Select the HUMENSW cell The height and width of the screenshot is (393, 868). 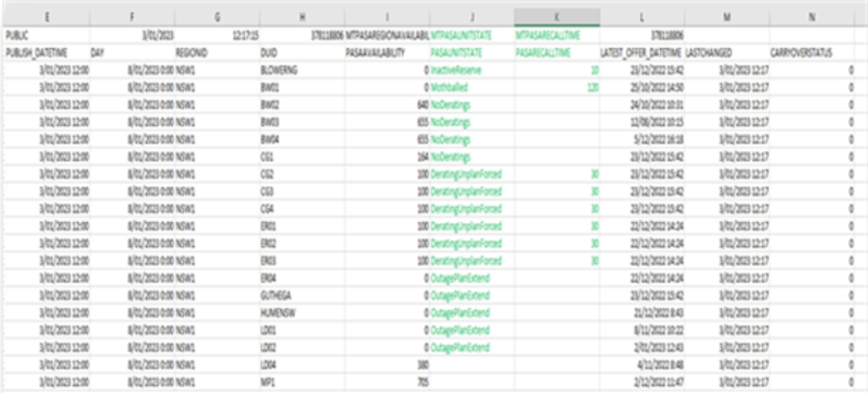pos(278,312)
